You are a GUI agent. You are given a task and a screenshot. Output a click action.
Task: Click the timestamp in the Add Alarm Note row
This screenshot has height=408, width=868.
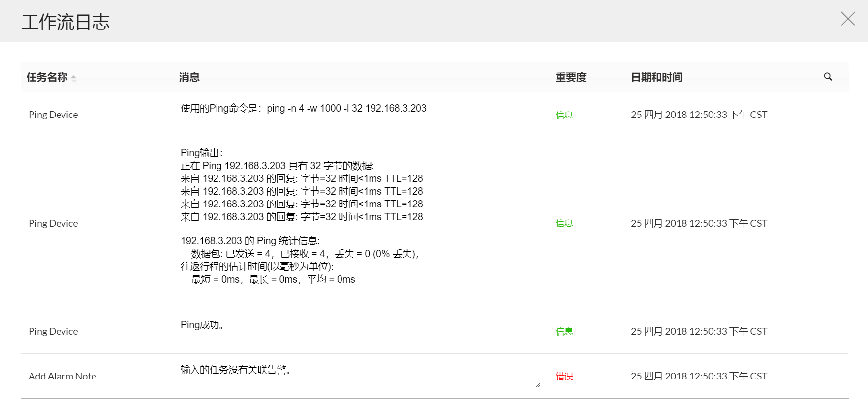point(699,376)
